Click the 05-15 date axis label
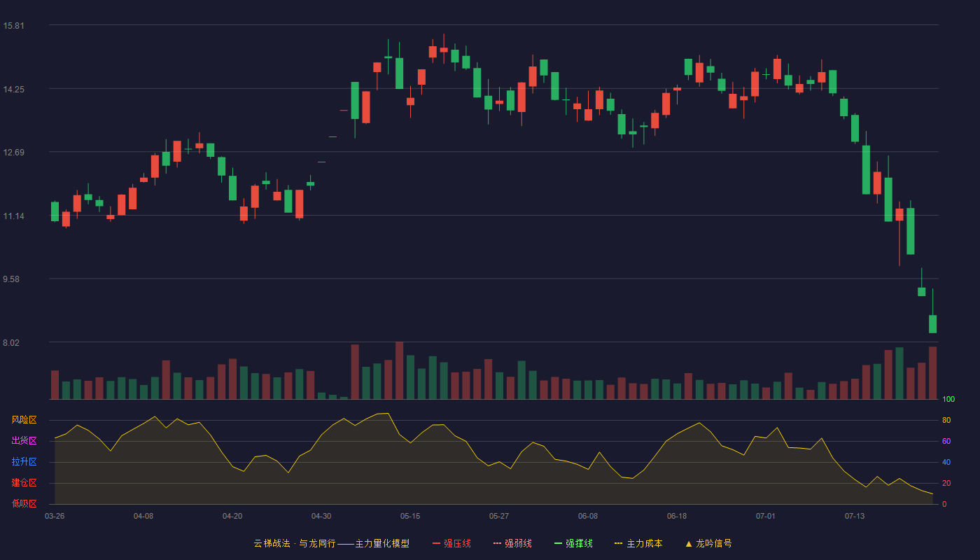980x560 pixels. click(410, 516)
